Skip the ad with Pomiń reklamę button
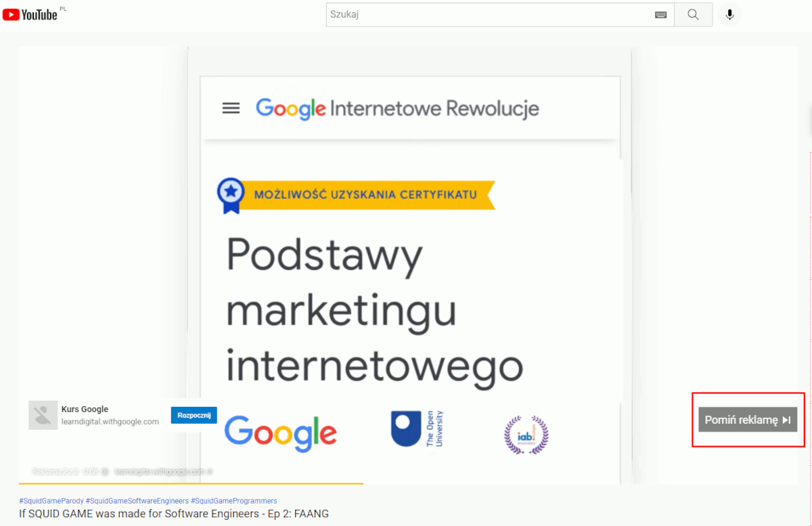Screen dimensions: 812x526 (x=748, y=420)
